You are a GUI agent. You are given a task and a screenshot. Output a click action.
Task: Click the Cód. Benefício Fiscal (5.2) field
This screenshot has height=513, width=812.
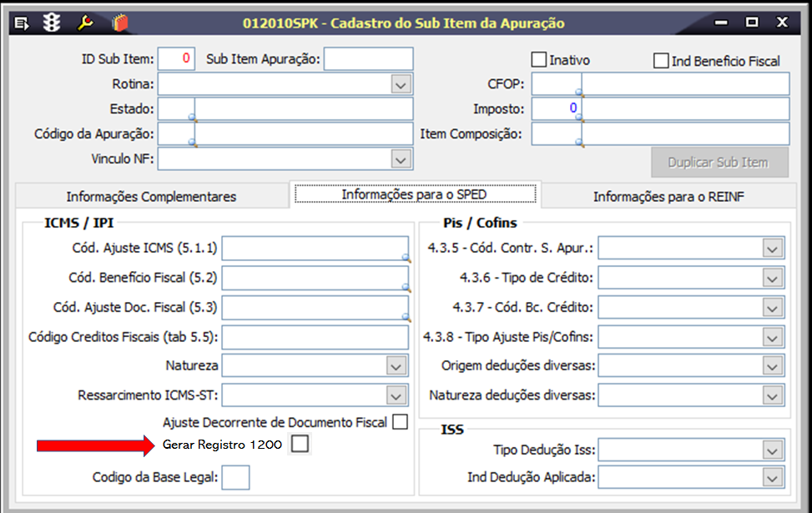tap(315, 278)
